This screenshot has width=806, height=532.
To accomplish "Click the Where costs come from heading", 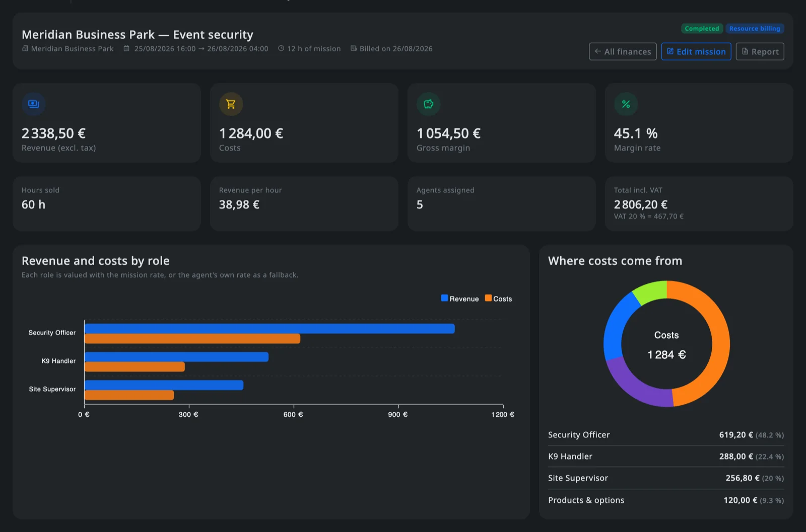I will pyautogui.click(x=615, y=261).
